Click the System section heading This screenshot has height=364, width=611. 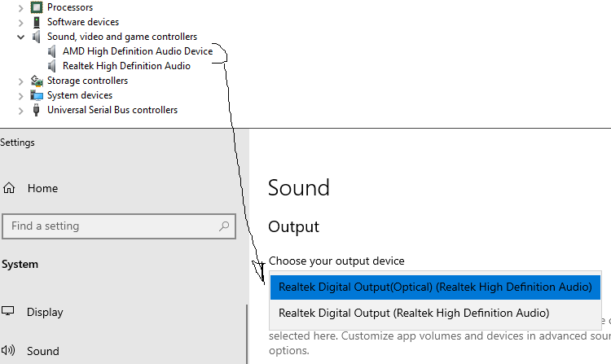pos(20,265)
